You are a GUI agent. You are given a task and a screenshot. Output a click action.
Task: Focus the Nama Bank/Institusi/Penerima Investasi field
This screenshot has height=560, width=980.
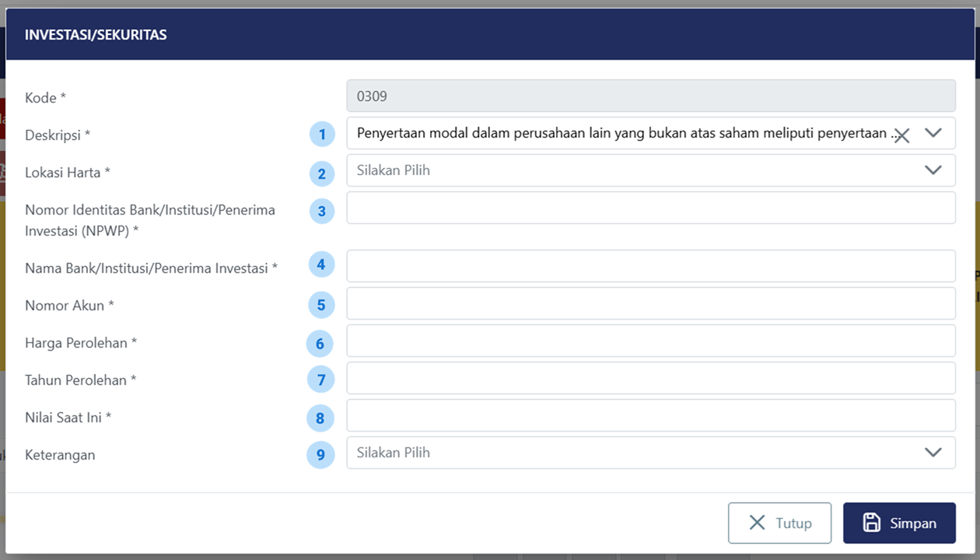point(650,266)
